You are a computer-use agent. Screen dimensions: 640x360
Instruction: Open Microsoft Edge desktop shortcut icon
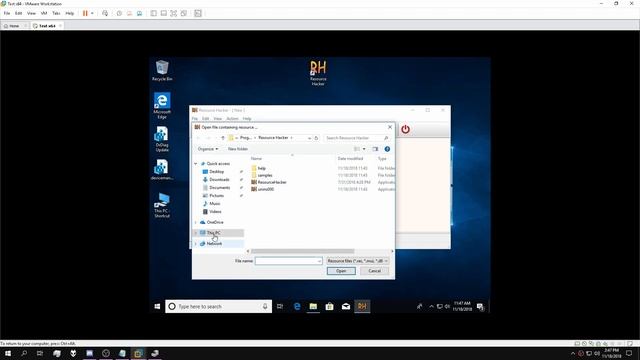tap(162, 105)
